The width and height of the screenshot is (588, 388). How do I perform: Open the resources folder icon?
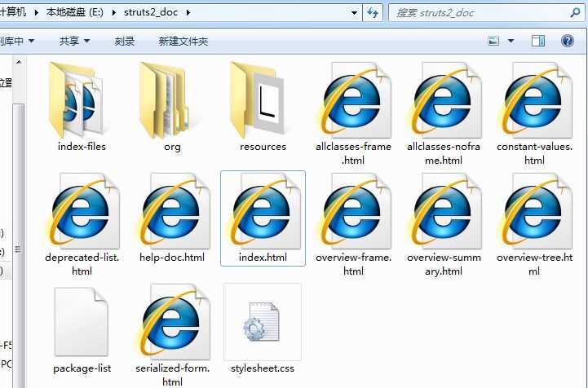point(257,99)
